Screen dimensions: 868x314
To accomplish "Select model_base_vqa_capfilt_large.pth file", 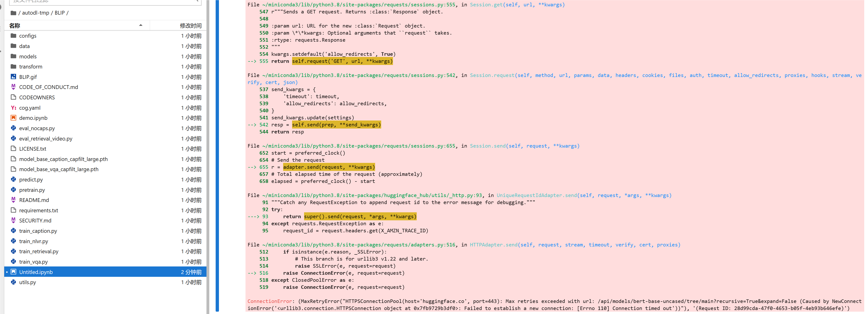I will (x=59, y=169).
